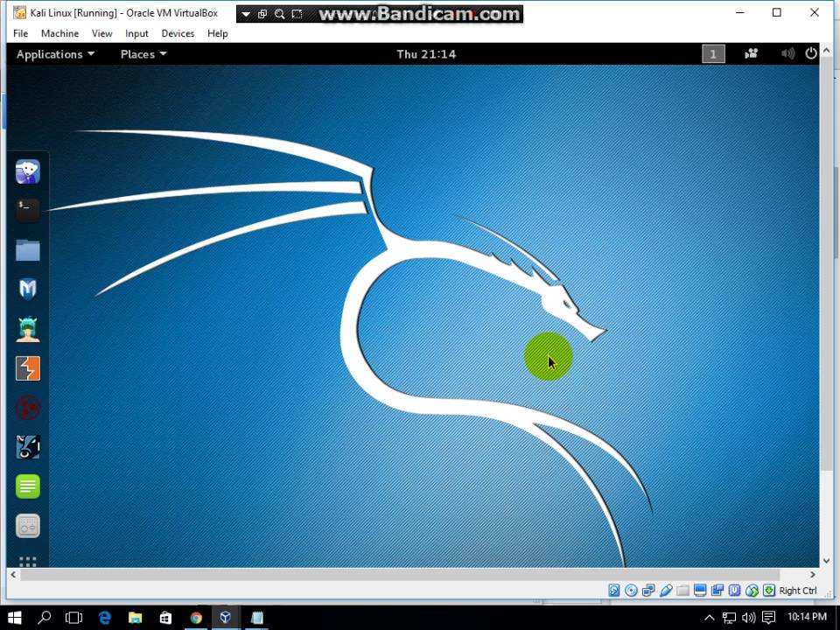
Task: Open the VirtualBox Input menu
Action: point(136,33)
